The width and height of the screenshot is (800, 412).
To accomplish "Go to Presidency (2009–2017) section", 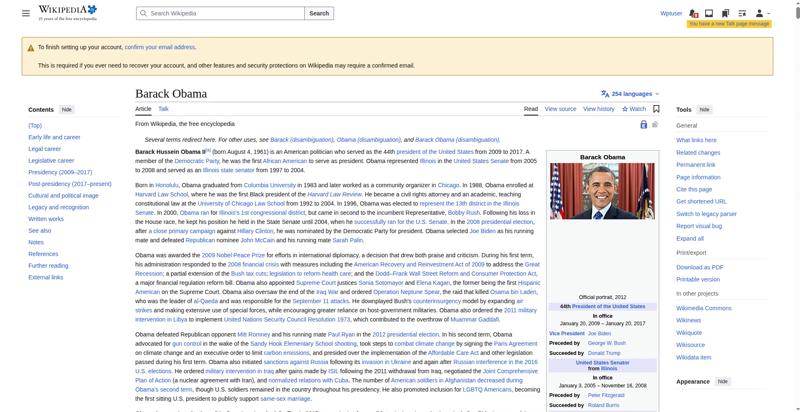I will click(x=60, y=172).
